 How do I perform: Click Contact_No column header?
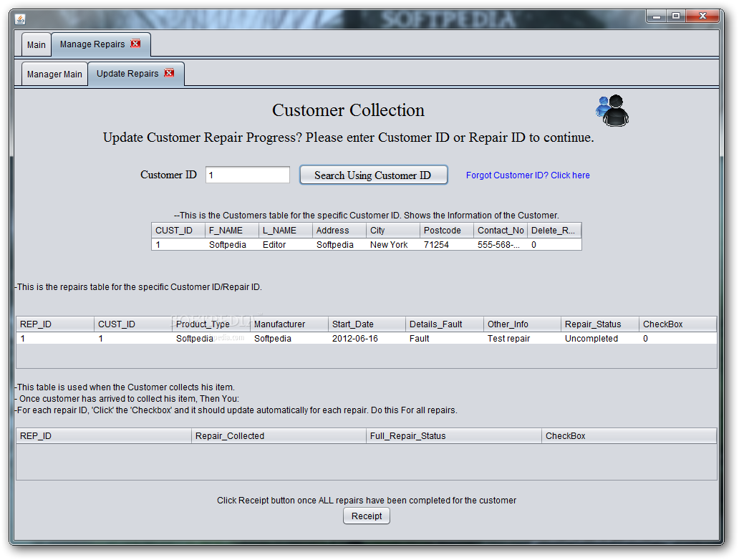coord(501,230)
